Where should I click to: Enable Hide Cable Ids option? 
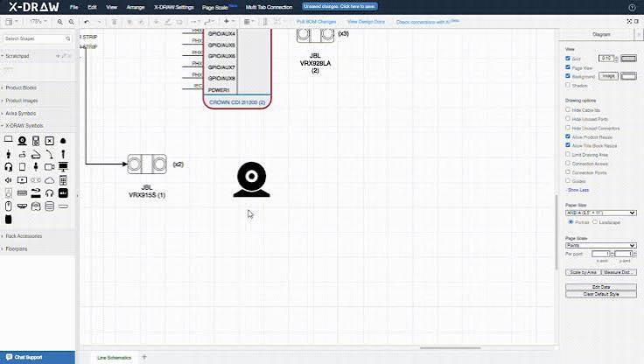click(x=568, y=109)
